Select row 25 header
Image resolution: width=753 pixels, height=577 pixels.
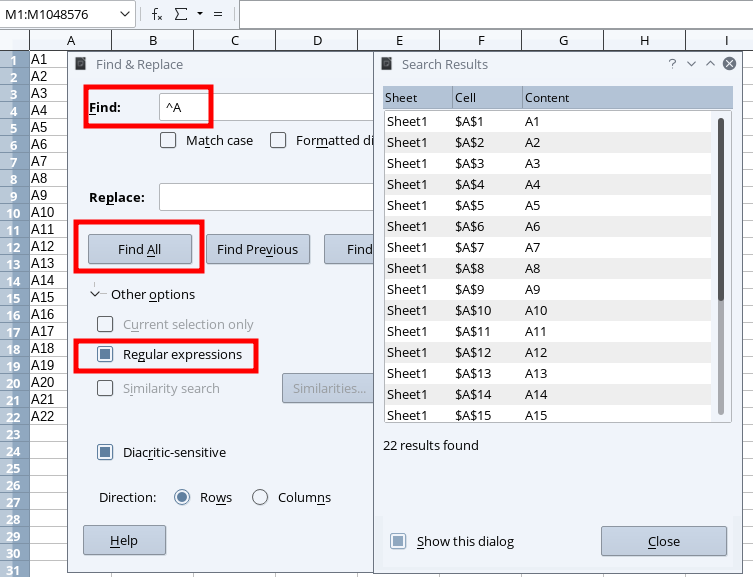tap(14, 468)
